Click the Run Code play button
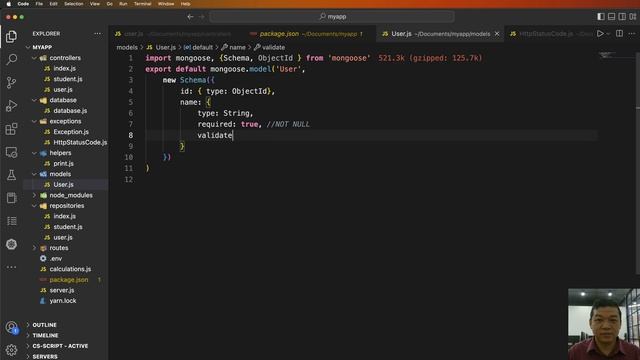Viewport: 640px width, 360px height. pos(600,33)
